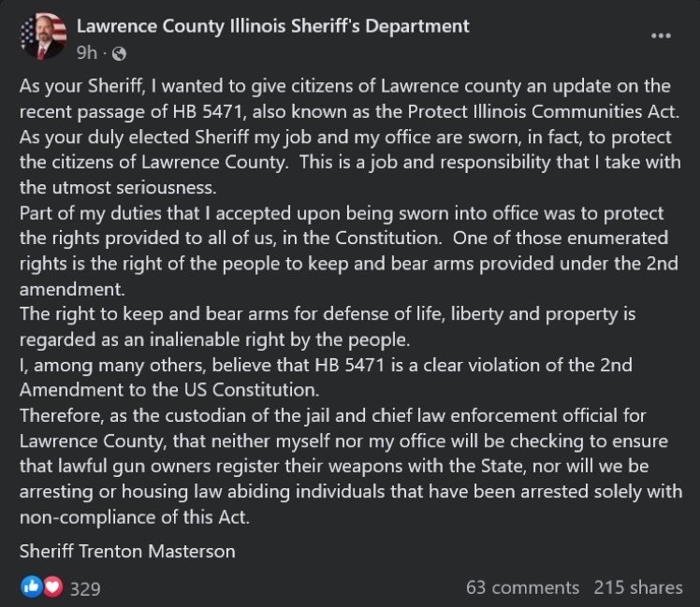This screenshot has width=700, height=607.
Task: Click the line starting "Part of my duties"
Action: [x=342, y=213]
